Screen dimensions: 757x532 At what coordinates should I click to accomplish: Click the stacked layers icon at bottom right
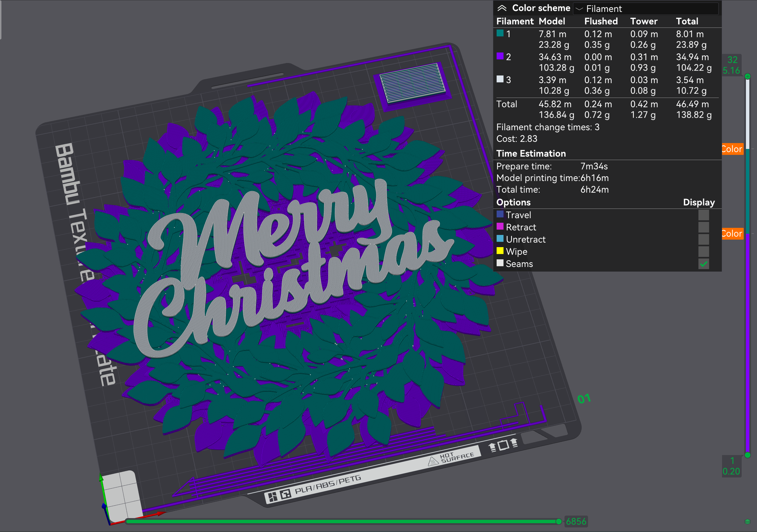pos(747,522)
